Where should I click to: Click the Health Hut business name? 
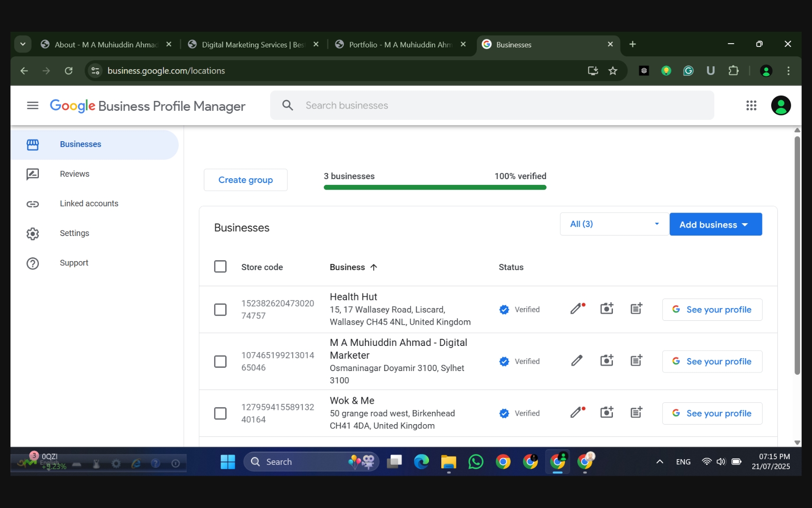[354, 297]
